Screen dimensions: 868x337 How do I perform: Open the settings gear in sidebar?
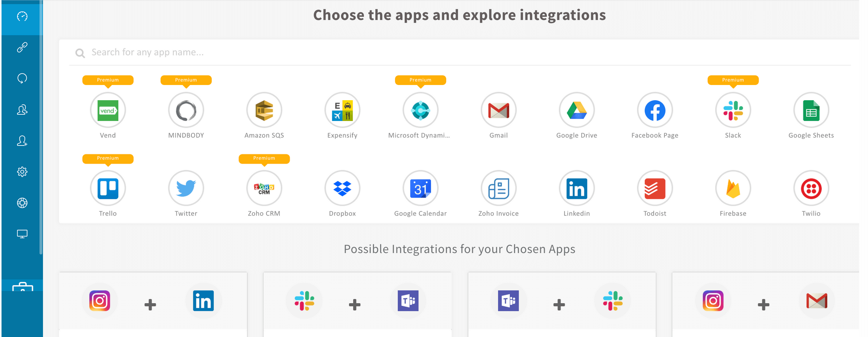pyautogui.click(x=22, y=172)
